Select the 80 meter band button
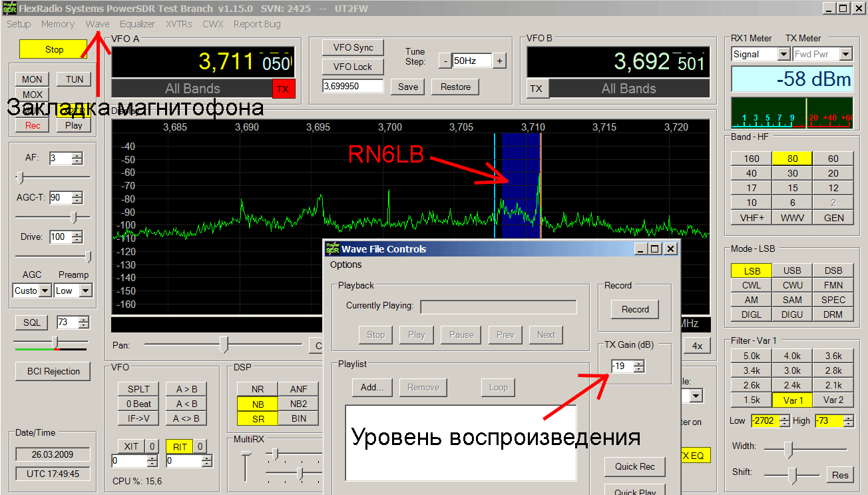This screenshot has width=868, height=495. pos(792,159)
